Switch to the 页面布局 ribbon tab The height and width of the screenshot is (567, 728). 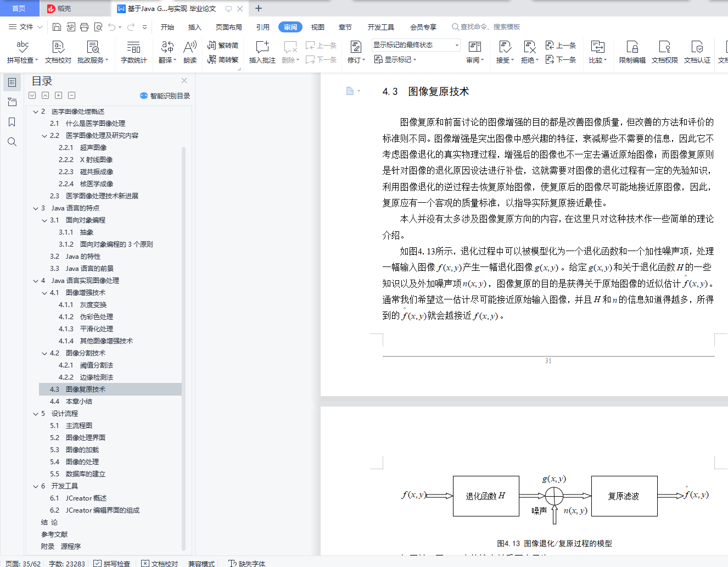pyautogui.click(x=229, y=27)
